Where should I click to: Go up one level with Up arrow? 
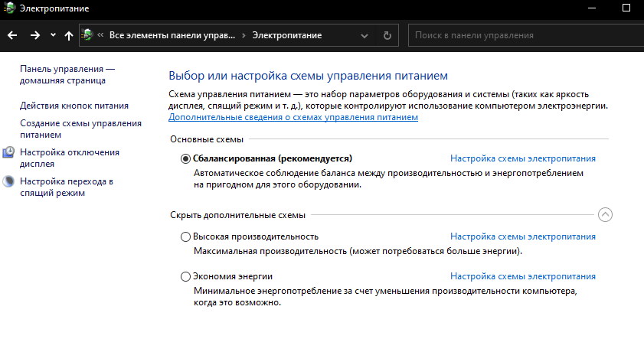point(69,35)
